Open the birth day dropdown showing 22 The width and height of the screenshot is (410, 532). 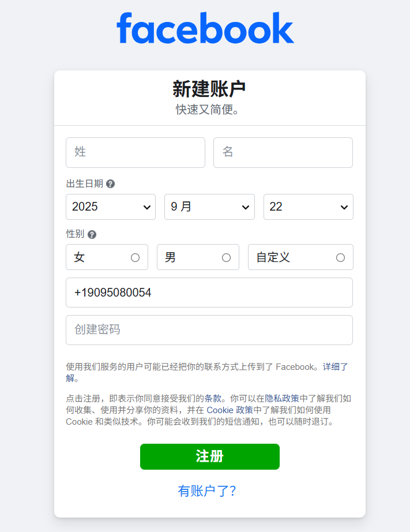point(309,207)
